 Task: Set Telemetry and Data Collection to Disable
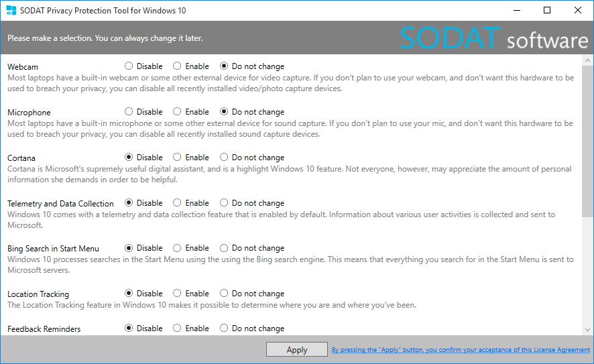pyautogui.click(x=143, y=203)
